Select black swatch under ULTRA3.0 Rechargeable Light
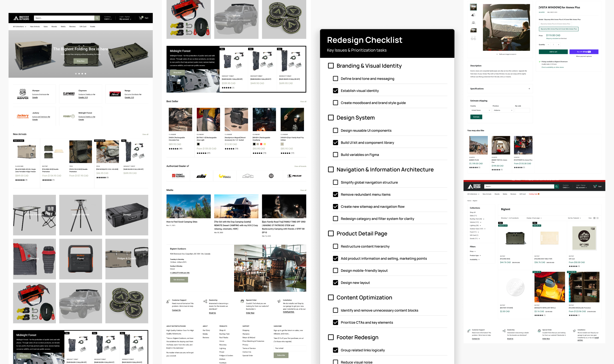This screenshot has width=614, height=364. click(x=198, y=144)
